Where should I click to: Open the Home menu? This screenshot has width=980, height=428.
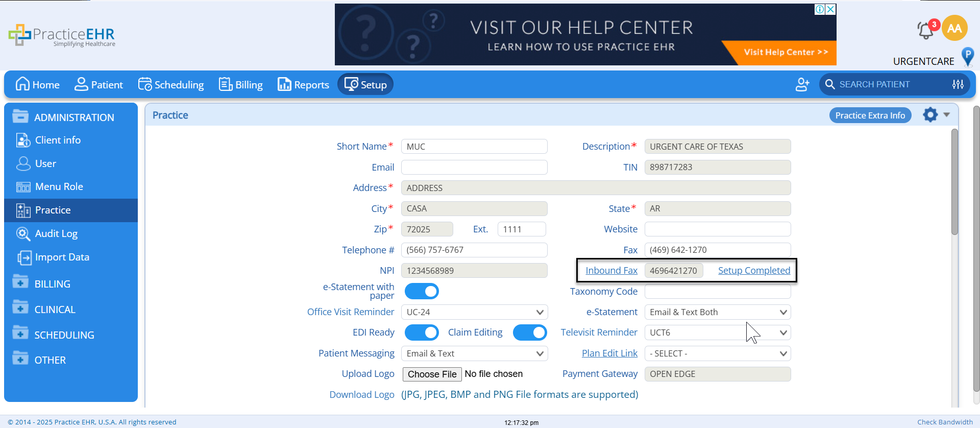click(x=37, y=84)
